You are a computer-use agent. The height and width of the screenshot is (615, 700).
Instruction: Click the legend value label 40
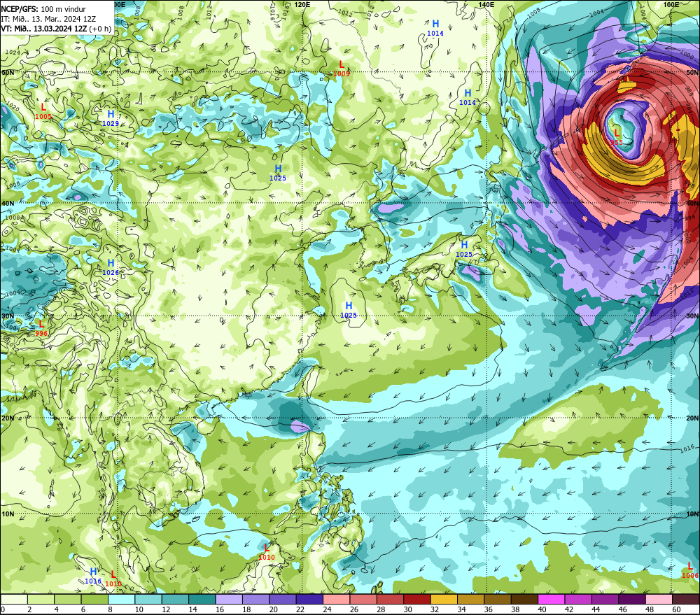coord(542,609)
